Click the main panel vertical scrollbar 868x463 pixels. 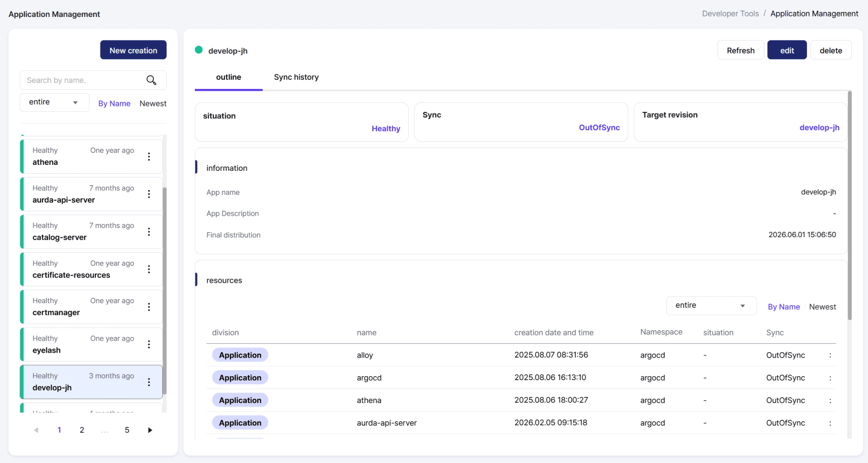(x=850, y=205)
